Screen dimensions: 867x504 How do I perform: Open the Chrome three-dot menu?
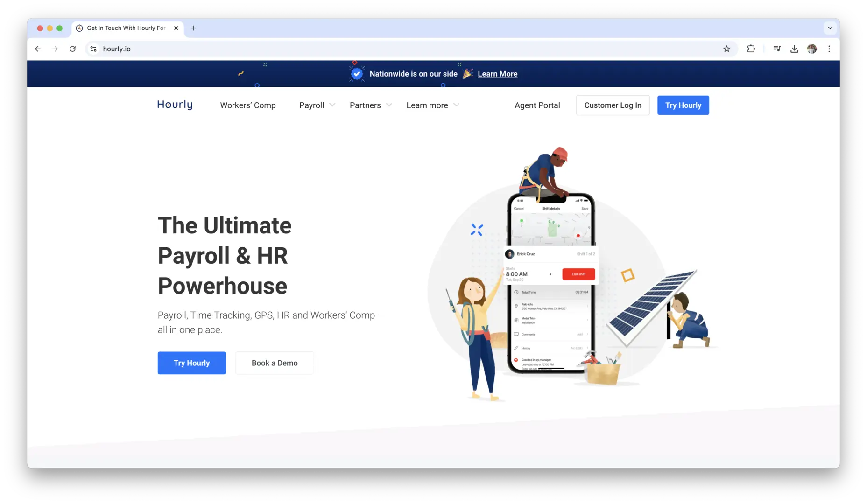pyautogui.click(x=829, y=49)
